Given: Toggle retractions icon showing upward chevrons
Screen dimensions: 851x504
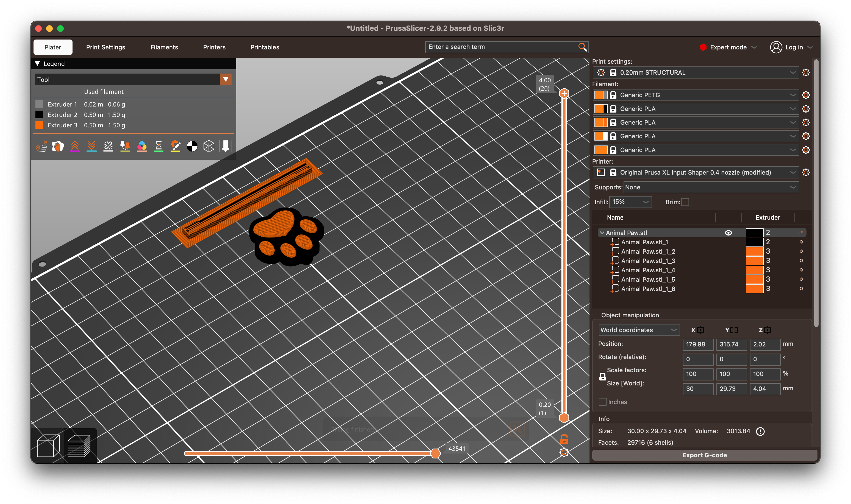Looking at the screenshot, I should click(x=75, y=146).
